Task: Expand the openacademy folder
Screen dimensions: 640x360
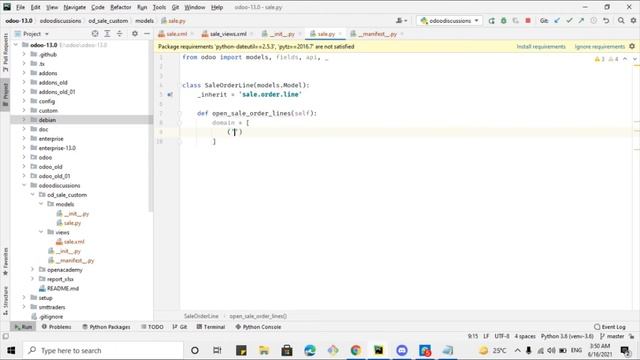Action: pyautogui.click(x=32, y=269)
